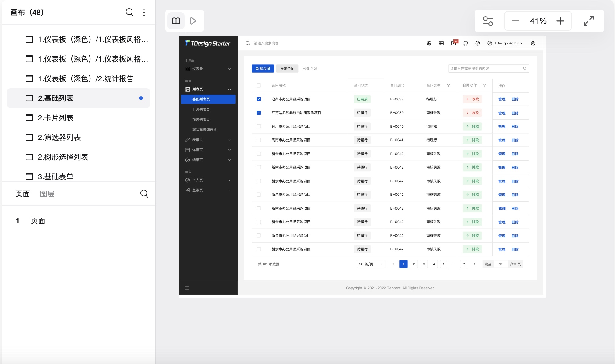615x364 pixels.
Task: Expand the 个人页 sidebar menu
Action: tap(208, 180)
